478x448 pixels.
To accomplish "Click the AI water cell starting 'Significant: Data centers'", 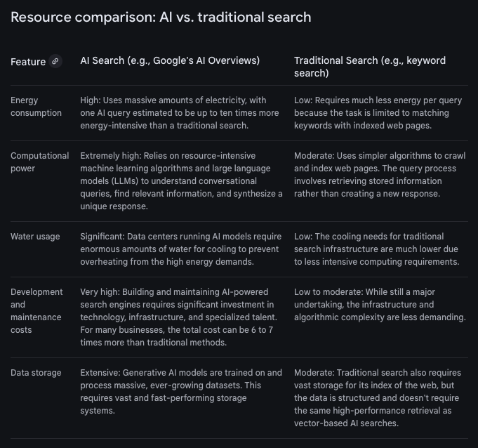I will (179, 249).
